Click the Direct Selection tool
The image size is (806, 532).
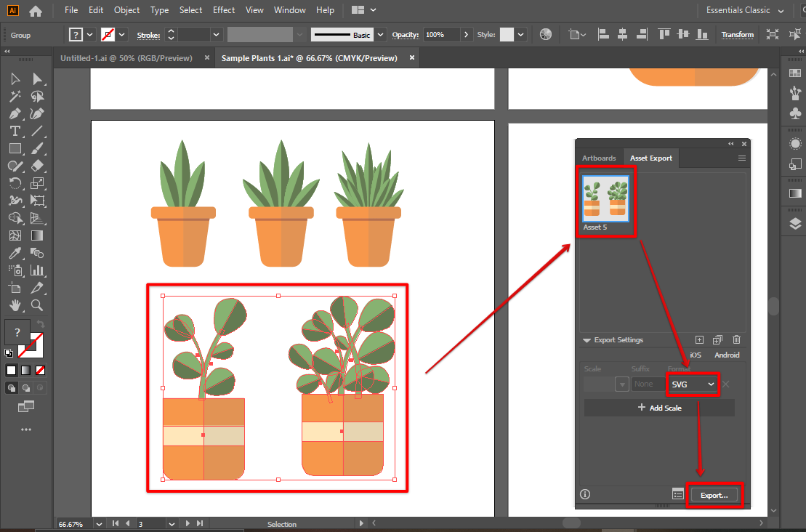click(37, 78)
